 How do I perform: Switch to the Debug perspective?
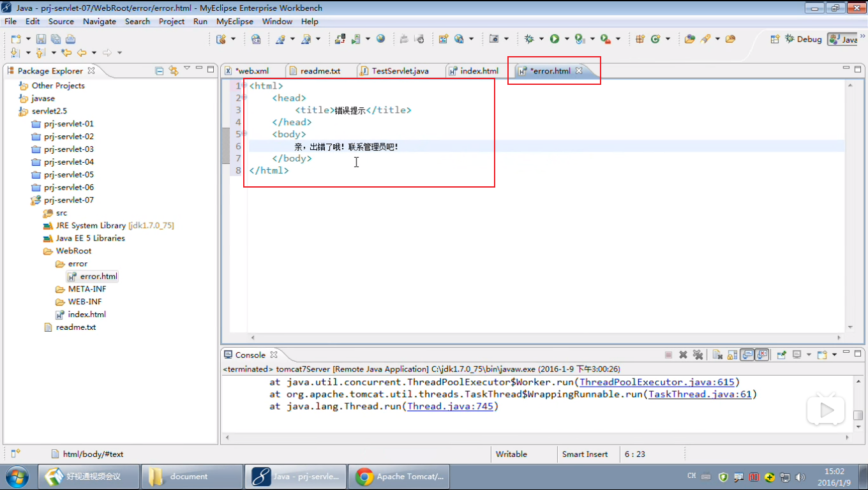803,39
